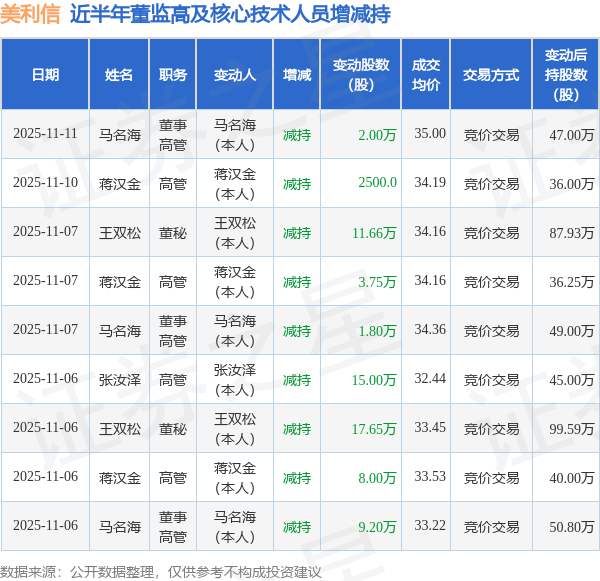Select the date cell 2025-11-10
This screenshot has height=581, width=600.
[45, 183]
